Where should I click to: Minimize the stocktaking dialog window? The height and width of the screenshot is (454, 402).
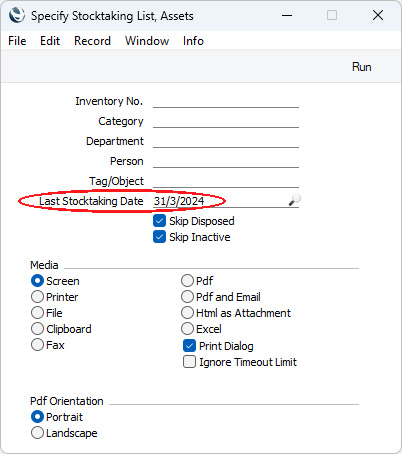click(287, 15)
